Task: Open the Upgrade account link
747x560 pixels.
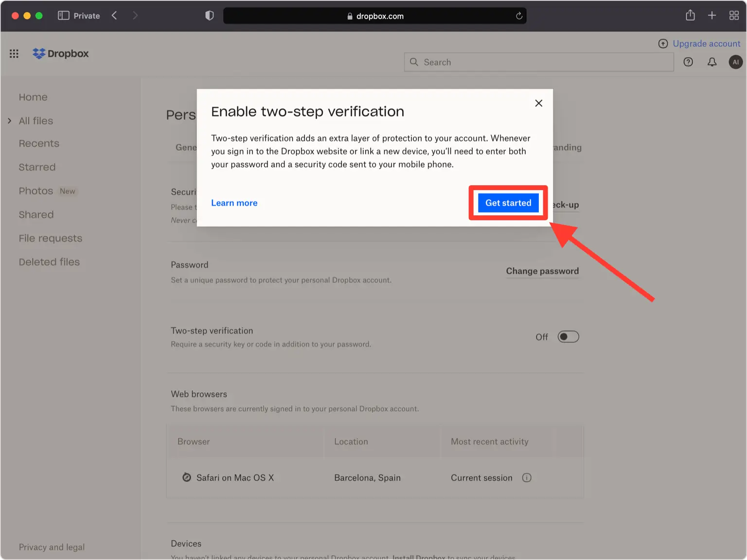Action: tap(707, 44)
